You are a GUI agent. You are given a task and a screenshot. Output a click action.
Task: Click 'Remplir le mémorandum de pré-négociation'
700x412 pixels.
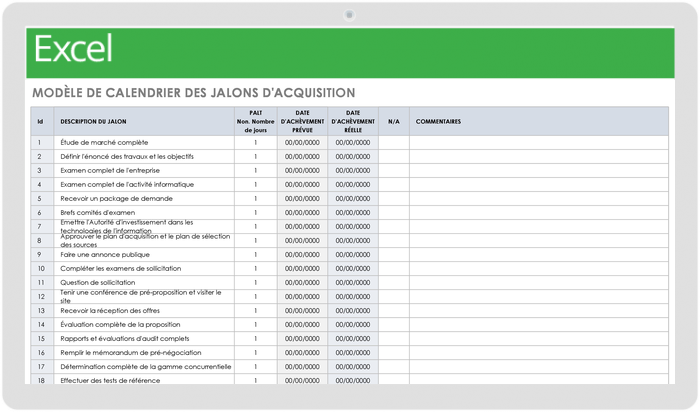144,353
